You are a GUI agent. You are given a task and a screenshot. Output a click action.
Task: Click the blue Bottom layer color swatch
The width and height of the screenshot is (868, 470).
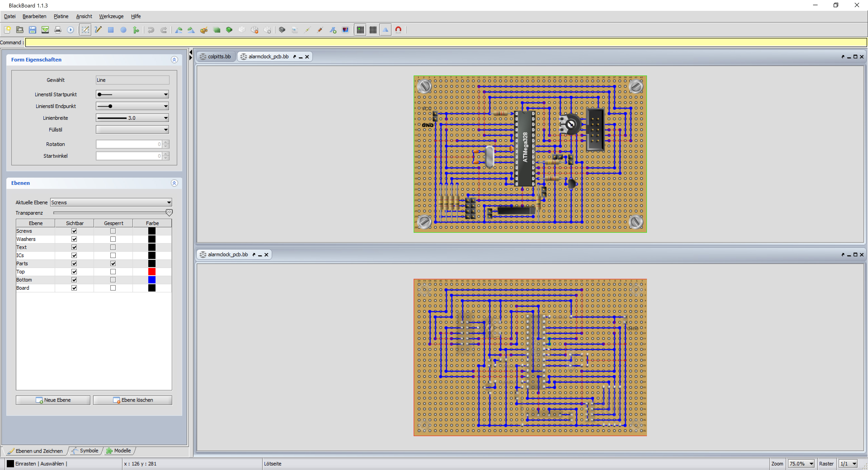point(152,280)
